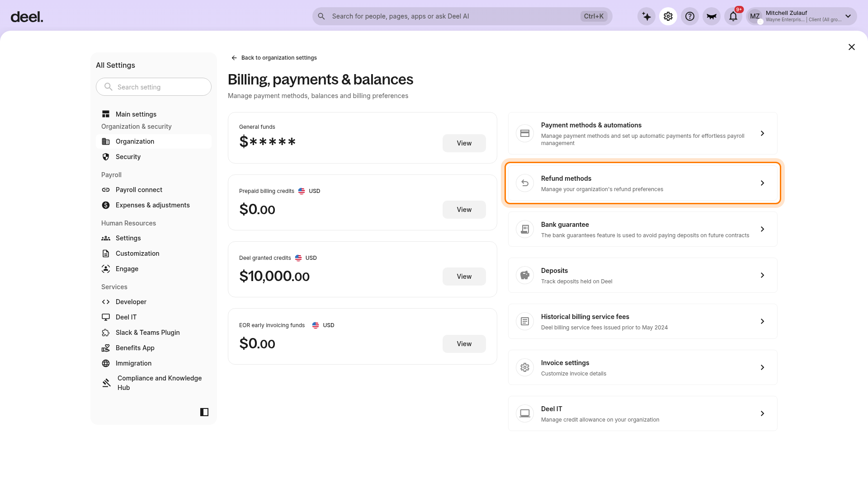Click Historical billing service fees icon
The height and width of the screenshot is (488, 868).
coord(525,321)
